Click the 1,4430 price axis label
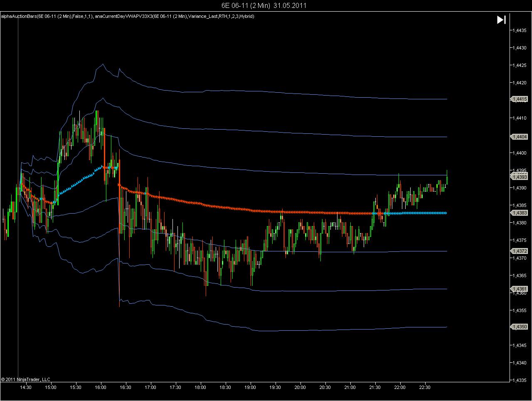The width and height of the screenshot is (532, 401). point(520,48)
